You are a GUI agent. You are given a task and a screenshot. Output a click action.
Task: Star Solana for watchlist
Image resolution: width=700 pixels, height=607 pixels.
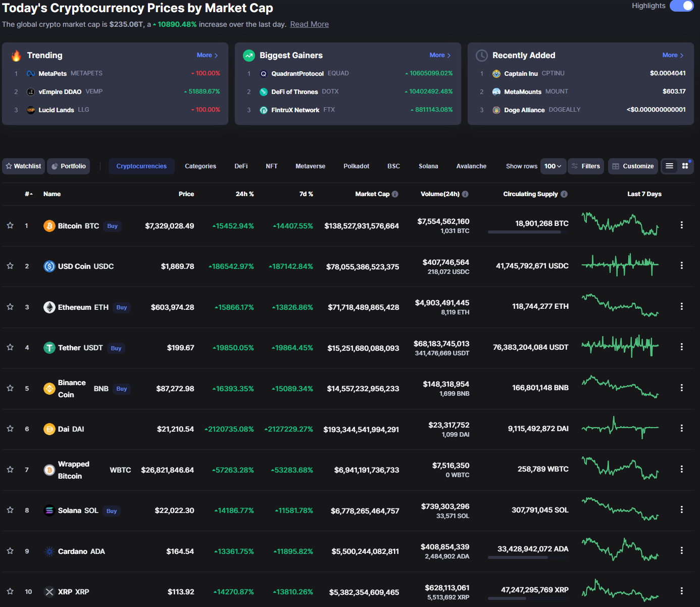[x=10, y=510]
